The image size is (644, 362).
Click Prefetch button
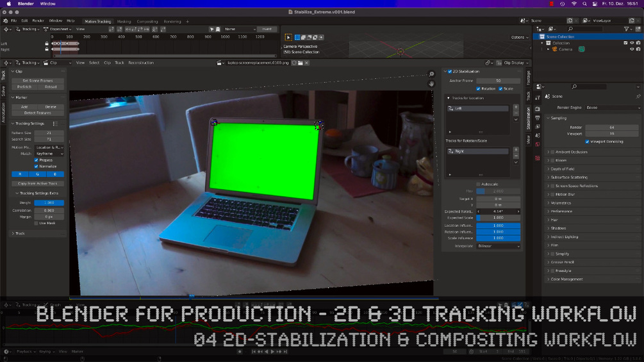pyautogui.click(x=24, y=87)
